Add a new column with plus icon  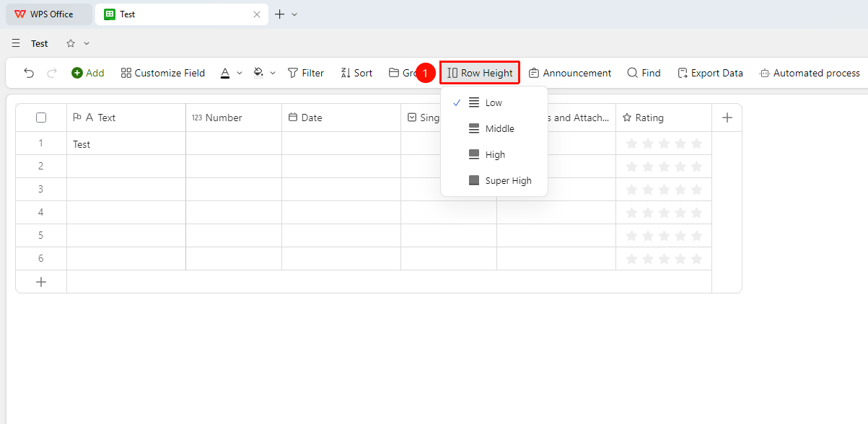pyautogui.click(x=727, y=118)
